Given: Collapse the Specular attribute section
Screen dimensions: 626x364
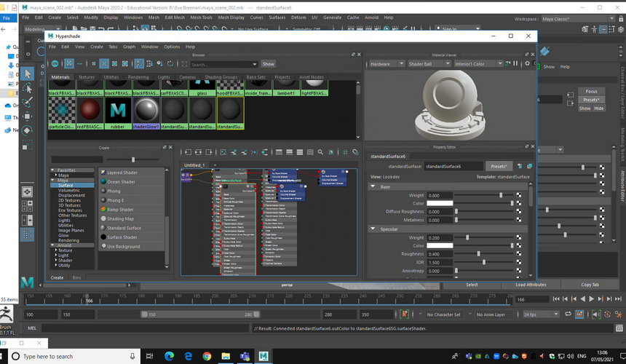Looking at the screenshot, I should pyautogui.click(x=374, y=229).
